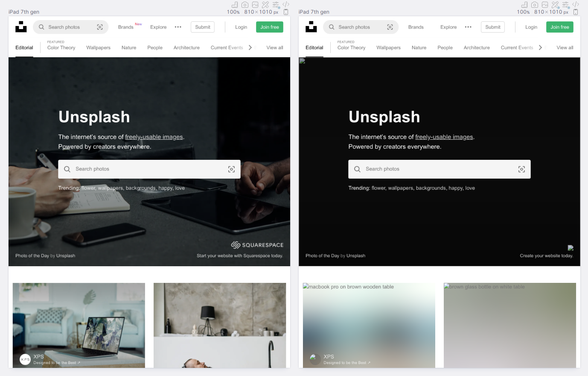Click View all in the right pane
The height and width of the screenshot is (376, 588).
(x=565, y=47)
